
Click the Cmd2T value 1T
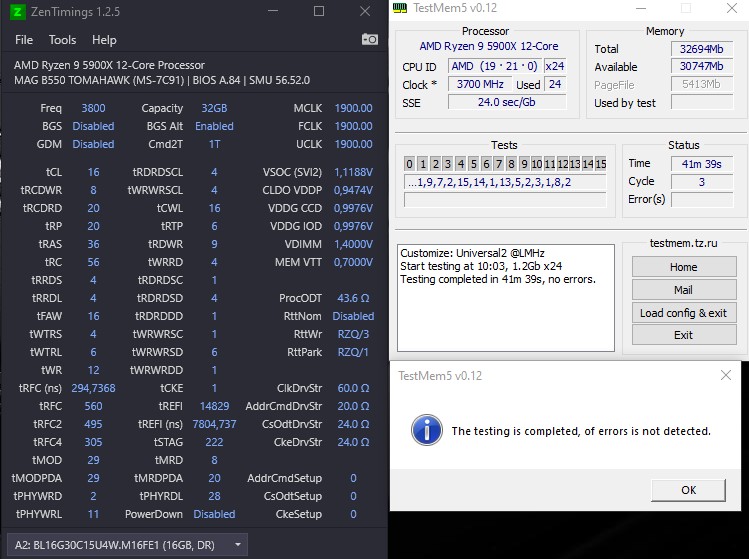point(214,144)
